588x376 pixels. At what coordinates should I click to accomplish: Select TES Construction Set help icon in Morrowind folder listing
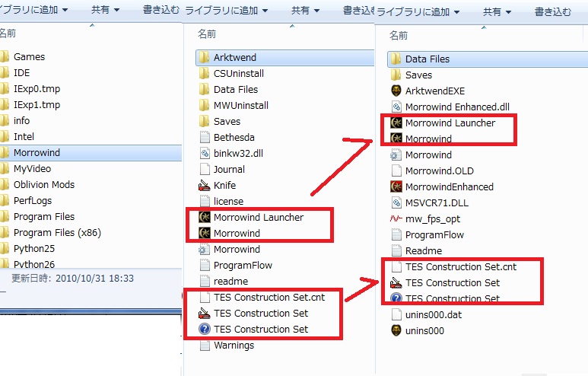[x=205, y=329]
